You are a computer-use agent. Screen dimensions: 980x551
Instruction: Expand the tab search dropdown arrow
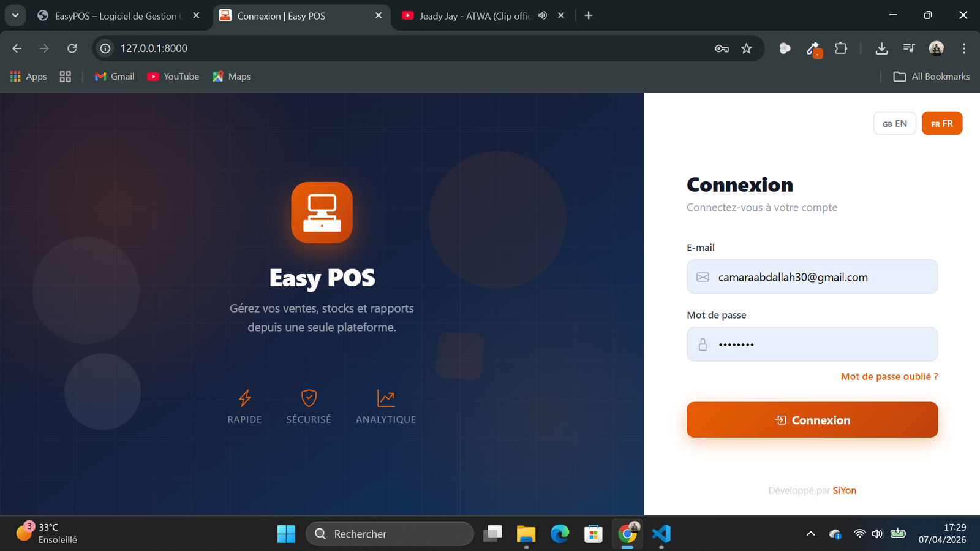tap(15, 15)
